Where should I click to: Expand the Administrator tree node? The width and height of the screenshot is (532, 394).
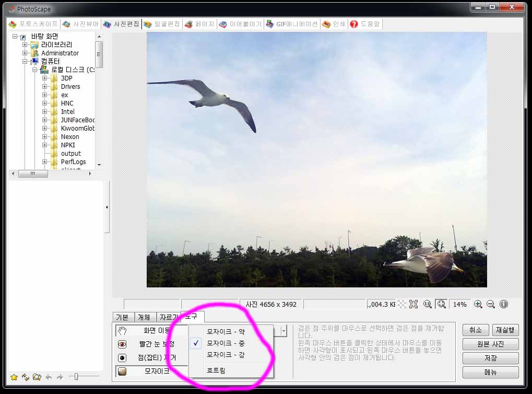25,53
